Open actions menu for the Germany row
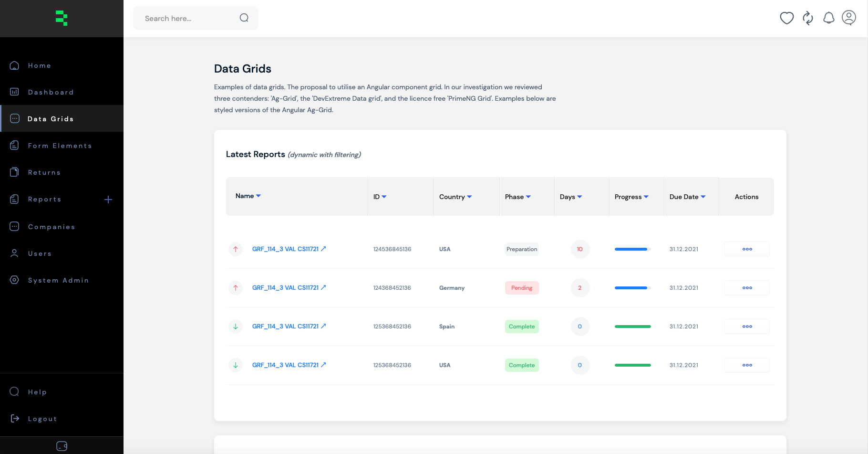Viewport: 868px width, 454px height. [747, 288]
